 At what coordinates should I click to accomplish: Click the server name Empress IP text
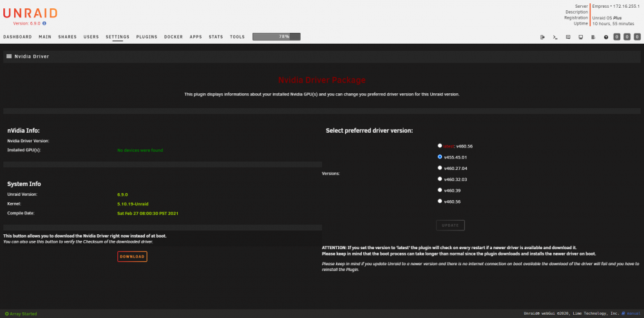pos(616,6)
